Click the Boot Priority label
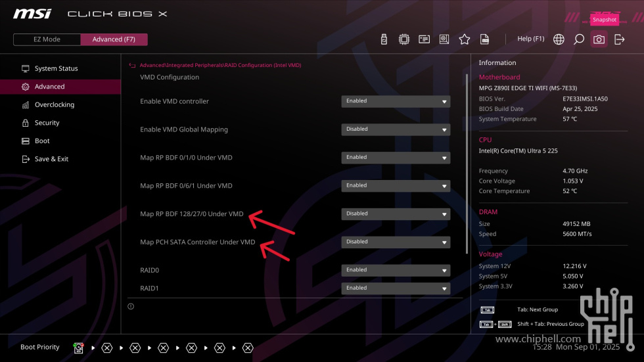This screenshot has height=362, width=644. [x=40, y=348]
